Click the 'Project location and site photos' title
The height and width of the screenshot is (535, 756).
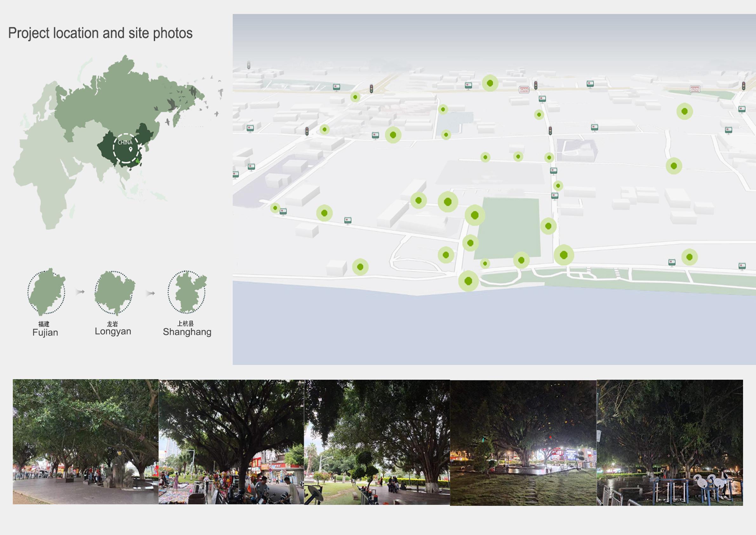tap(100, 33)
